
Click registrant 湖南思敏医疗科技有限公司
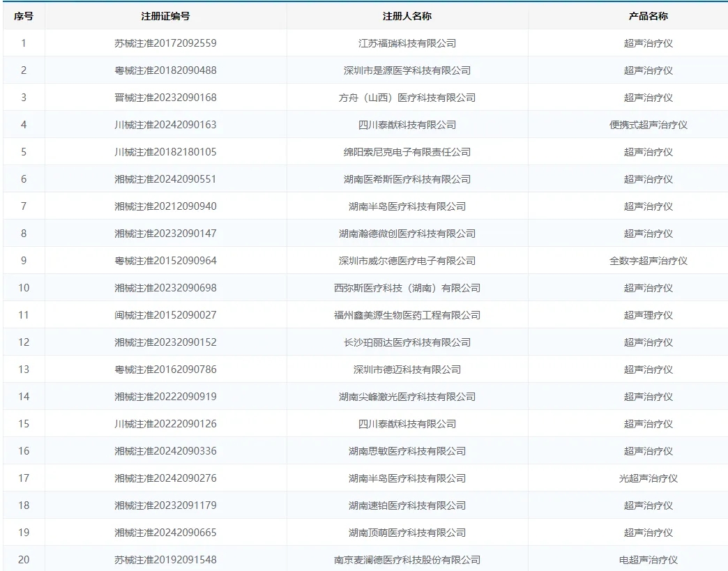(x=407, y=451)
